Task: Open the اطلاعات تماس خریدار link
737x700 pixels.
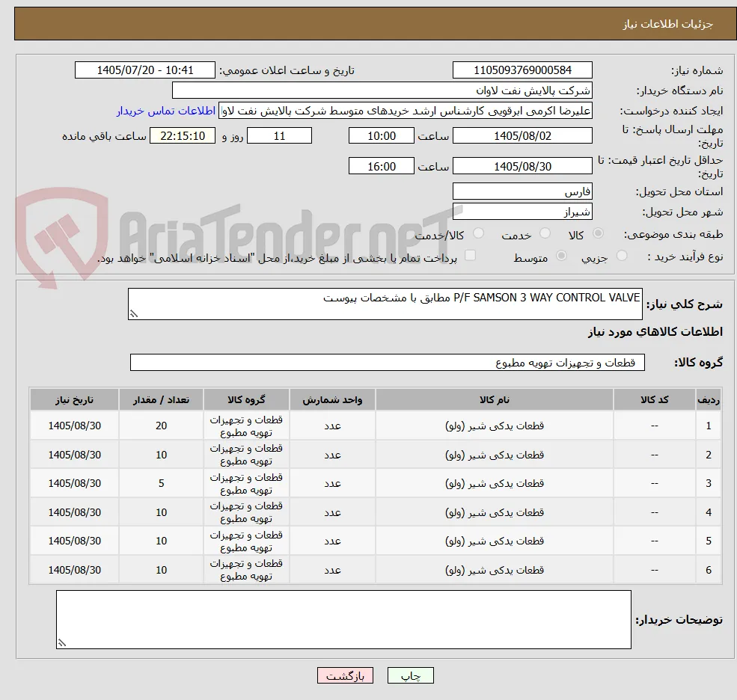Action: click(166, 111)
